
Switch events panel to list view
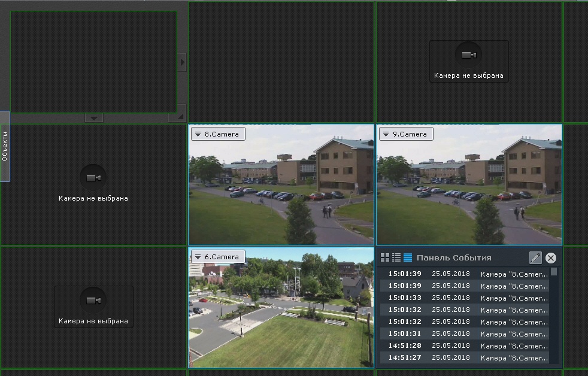396,257
